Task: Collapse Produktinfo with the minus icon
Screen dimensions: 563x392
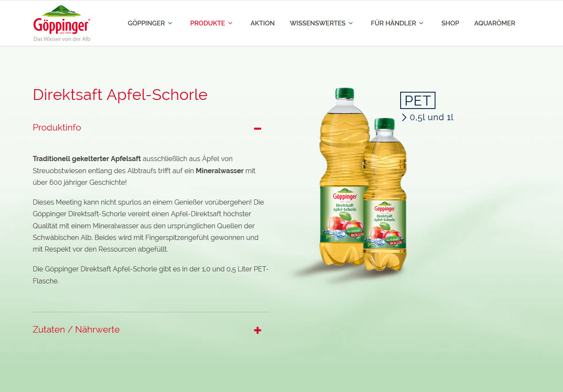Action: click(x=258, y=128)
